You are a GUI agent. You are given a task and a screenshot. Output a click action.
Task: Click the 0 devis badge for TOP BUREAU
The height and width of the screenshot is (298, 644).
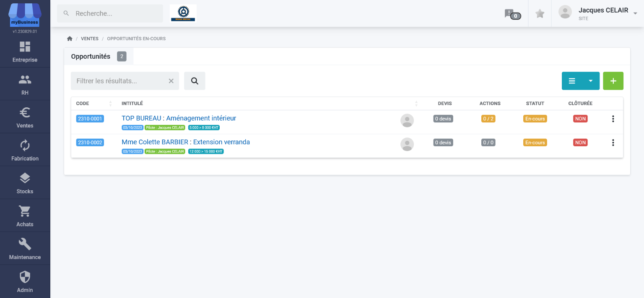[443, 119]
